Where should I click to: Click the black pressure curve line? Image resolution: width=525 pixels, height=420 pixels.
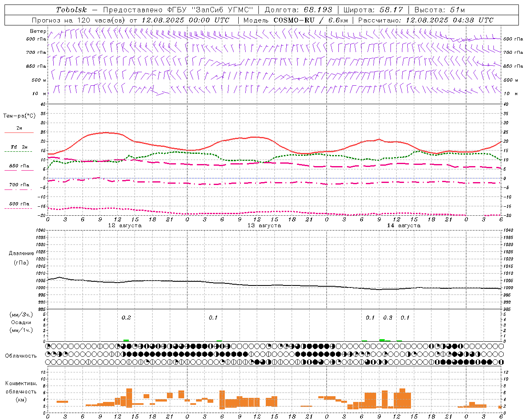tap(274, 285)
